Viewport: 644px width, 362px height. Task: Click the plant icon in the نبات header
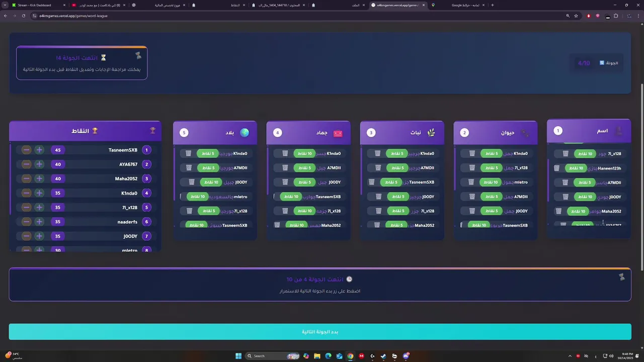tap(431, 133)
